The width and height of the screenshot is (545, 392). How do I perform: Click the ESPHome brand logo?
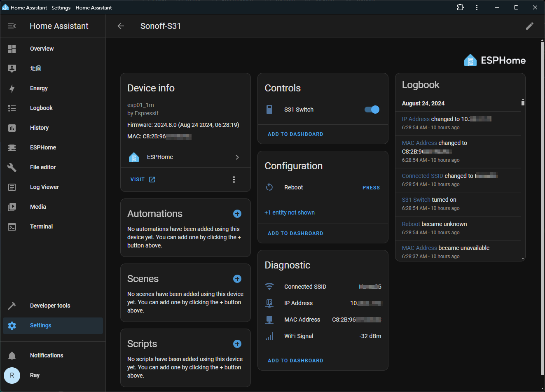tap(495, 61)
